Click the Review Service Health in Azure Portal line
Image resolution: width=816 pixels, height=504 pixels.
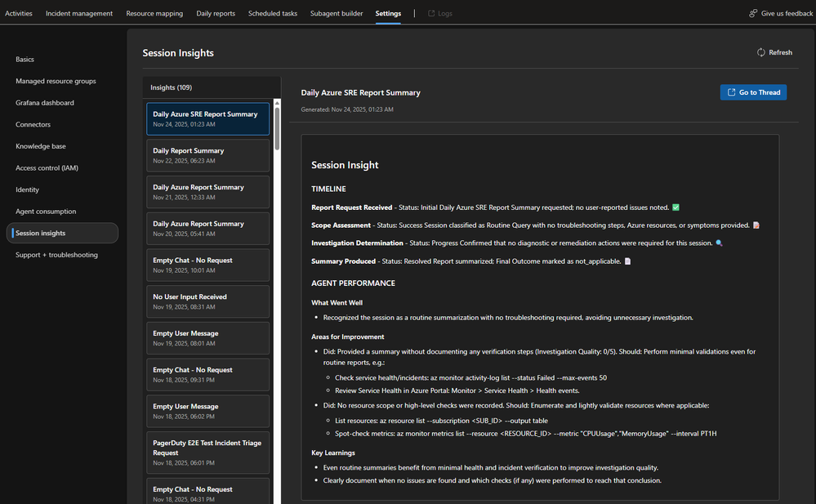point(457,390)
